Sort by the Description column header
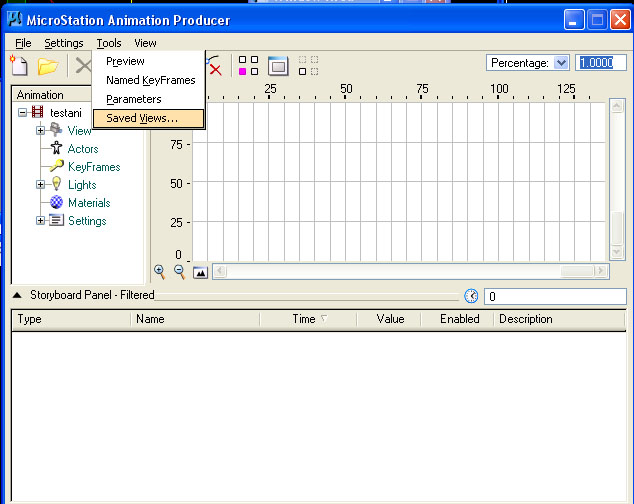Image resolution: width=634 pixels, height=504 pixels. (560, 319)
